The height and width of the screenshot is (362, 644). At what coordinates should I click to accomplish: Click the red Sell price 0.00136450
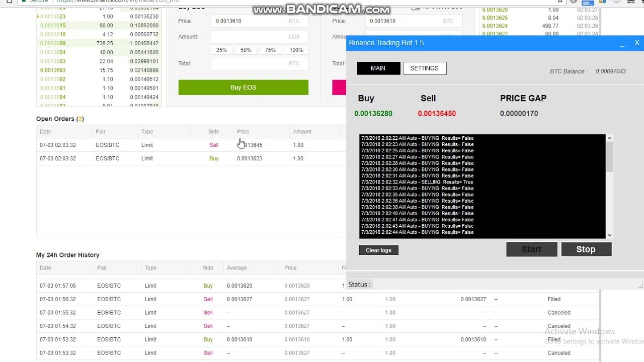[x=437, y=114]
